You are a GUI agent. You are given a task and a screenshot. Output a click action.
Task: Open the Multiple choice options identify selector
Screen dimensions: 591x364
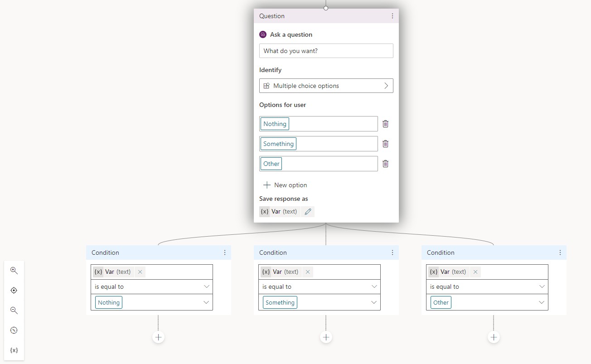[x=326, y=86]
